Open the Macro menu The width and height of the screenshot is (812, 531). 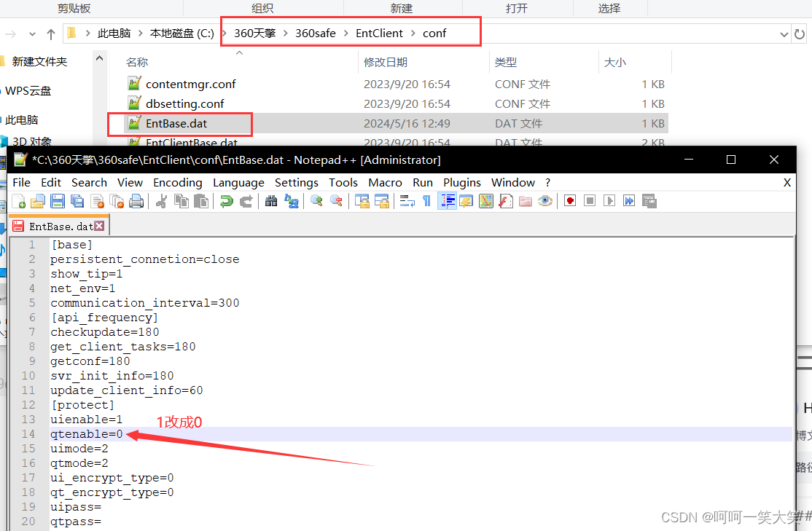386,183
